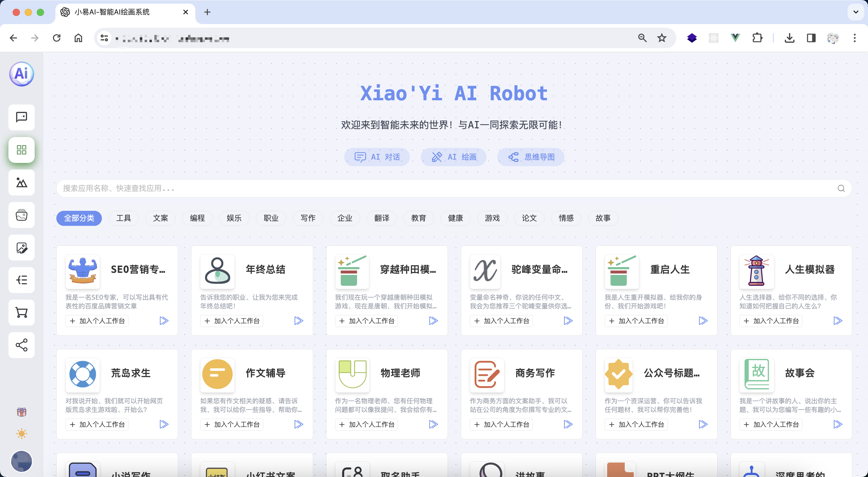Screen dimensions: 868x477
Task: Open the browser extensions puzzle icon
Action: [757, 38]
